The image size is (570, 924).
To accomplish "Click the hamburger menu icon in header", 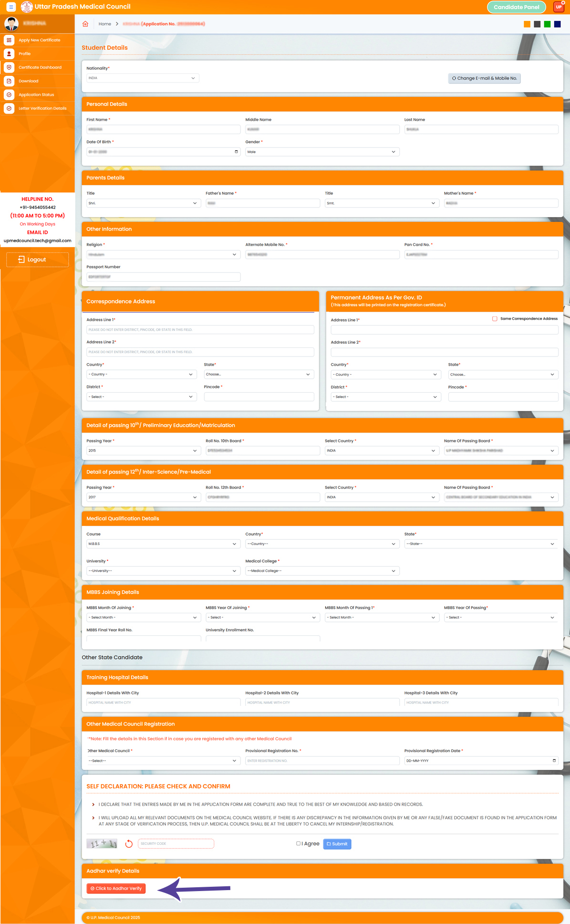I will click(11, 7).
